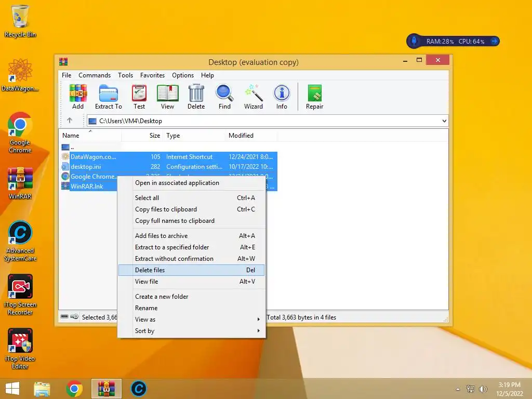The height and width of the screenshot is (399, 532).
Task: Select the DataWagon.co... file row
Action: coord(169,157)
